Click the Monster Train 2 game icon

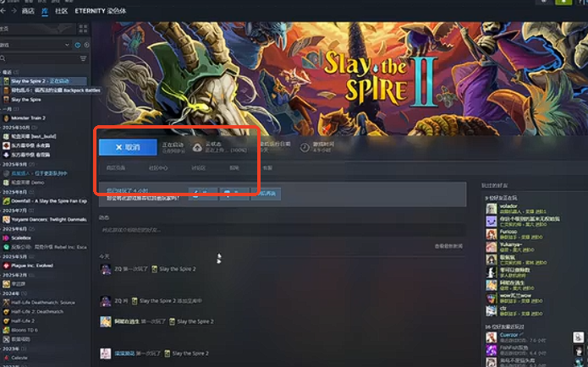[x=6, y=118]
